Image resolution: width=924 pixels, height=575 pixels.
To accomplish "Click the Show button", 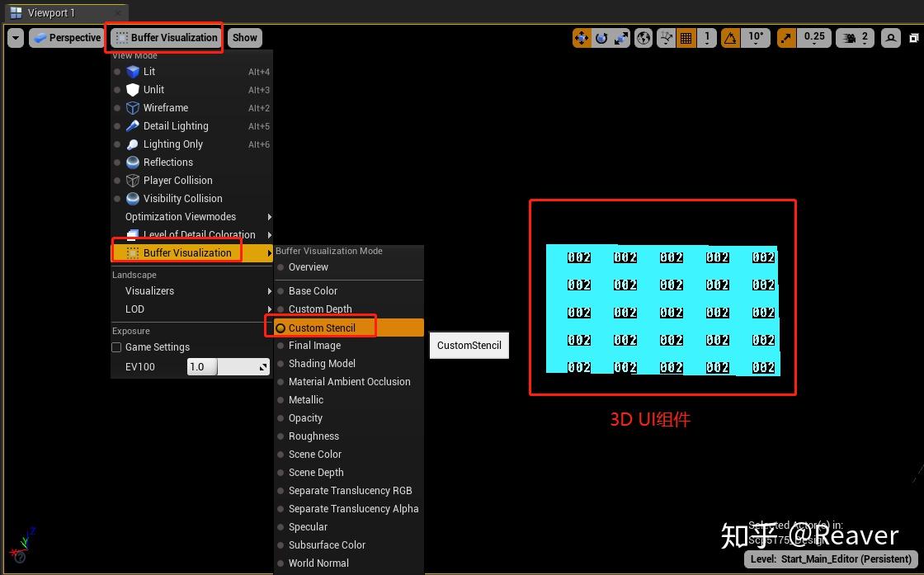I will (244, 37).
